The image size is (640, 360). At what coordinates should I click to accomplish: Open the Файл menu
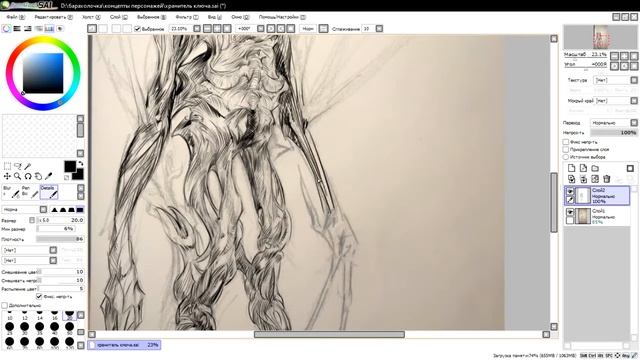[16, 17]
